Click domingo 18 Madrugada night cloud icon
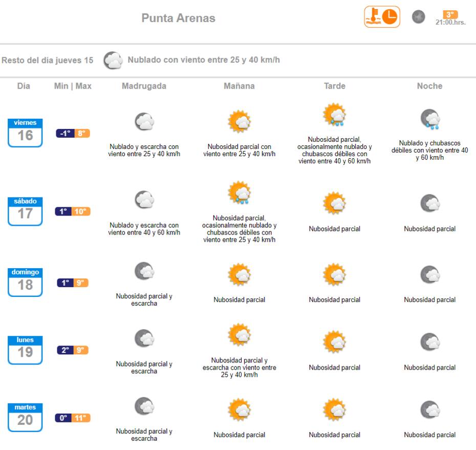476x450 pixels. click(x=144, y=271)
